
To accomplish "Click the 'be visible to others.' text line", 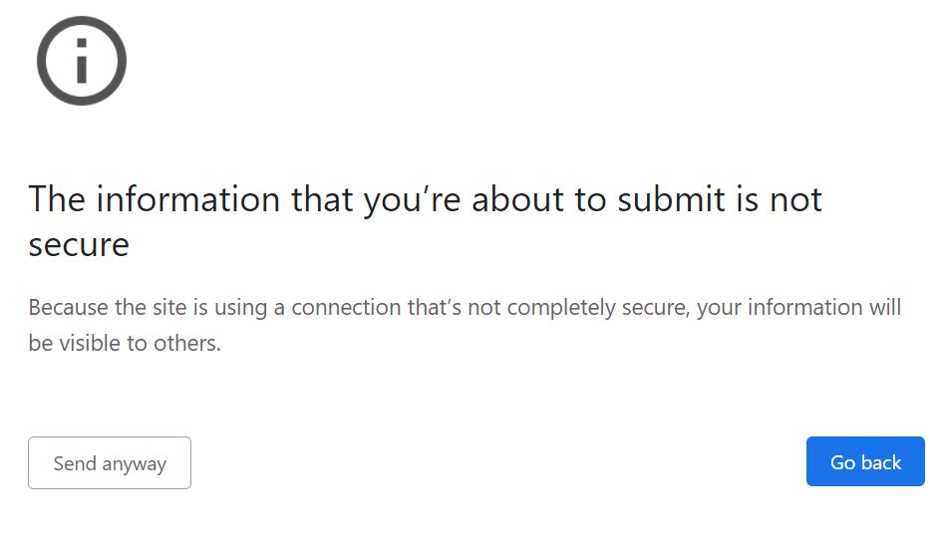I will coord(125,344).
